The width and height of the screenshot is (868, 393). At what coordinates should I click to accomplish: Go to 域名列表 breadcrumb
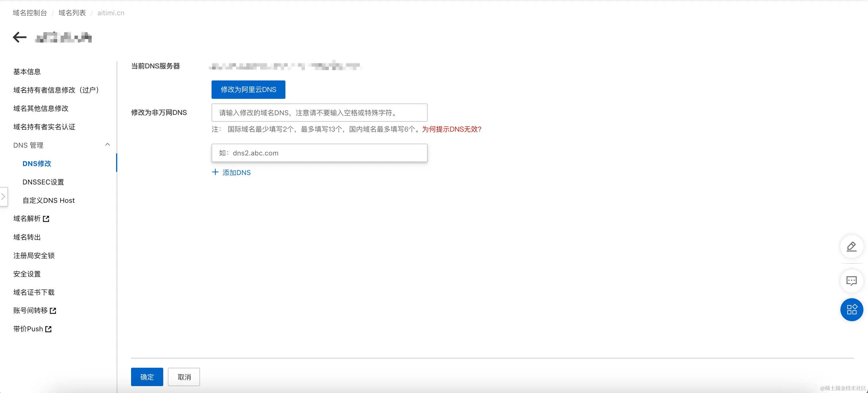pos(72,13)
